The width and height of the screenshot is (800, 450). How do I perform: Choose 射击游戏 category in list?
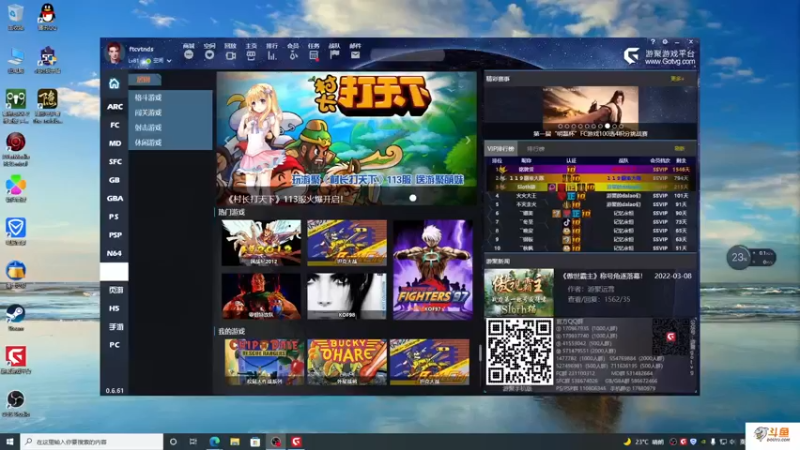pos(170,128)
